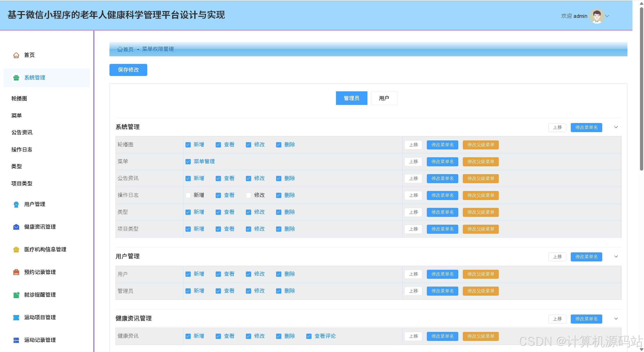Click the breadcrumb home icon
The height and width of the screenshot is (352, 644).
click(120, 49)
